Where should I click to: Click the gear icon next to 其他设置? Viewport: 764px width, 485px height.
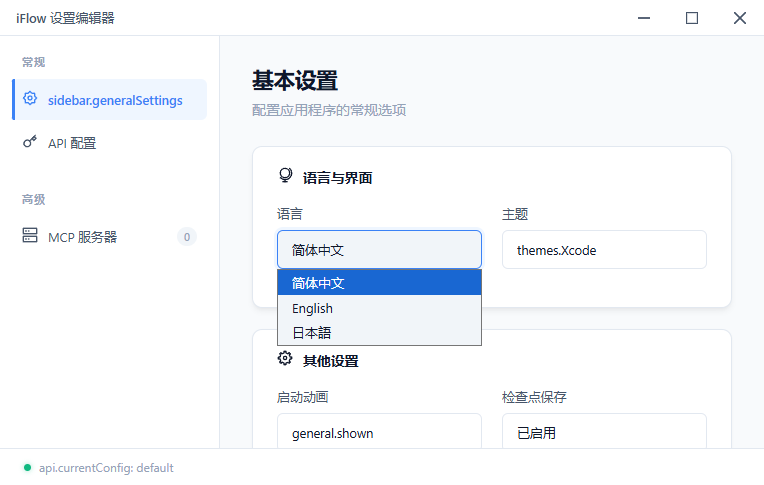(x=285, y=359)
